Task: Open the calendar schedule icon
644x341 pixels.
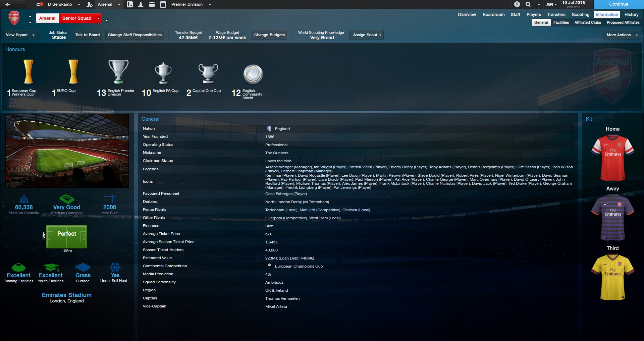Action: [x=163, y=4]
